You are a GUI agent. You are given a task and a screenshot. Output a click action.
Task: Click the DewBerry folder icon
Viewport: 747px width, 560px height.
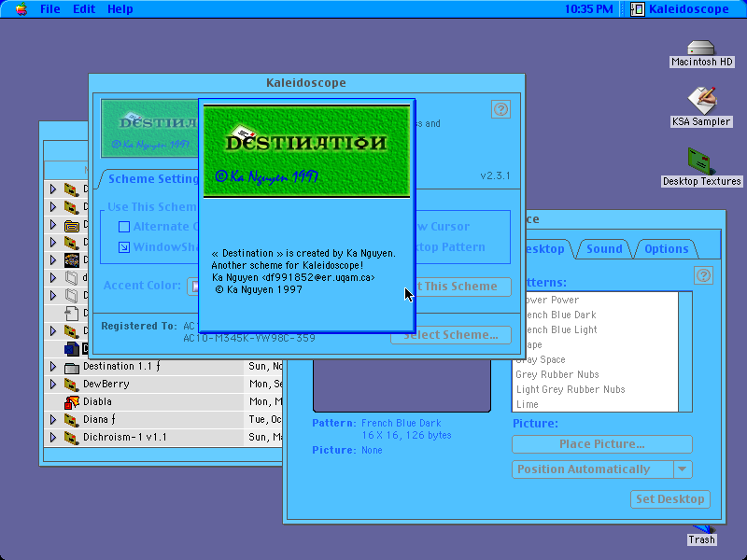click(72, 385)
